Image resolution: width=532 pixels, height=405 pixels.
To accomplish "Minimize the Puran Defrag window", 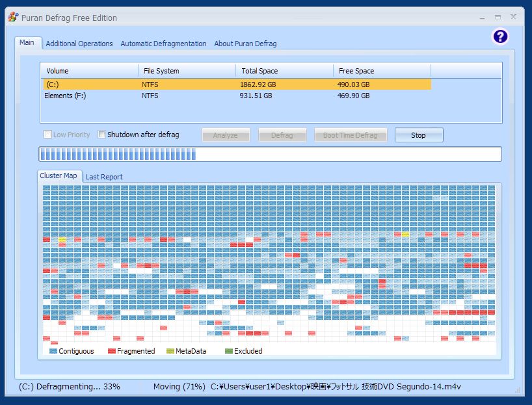I will (482, 18).
